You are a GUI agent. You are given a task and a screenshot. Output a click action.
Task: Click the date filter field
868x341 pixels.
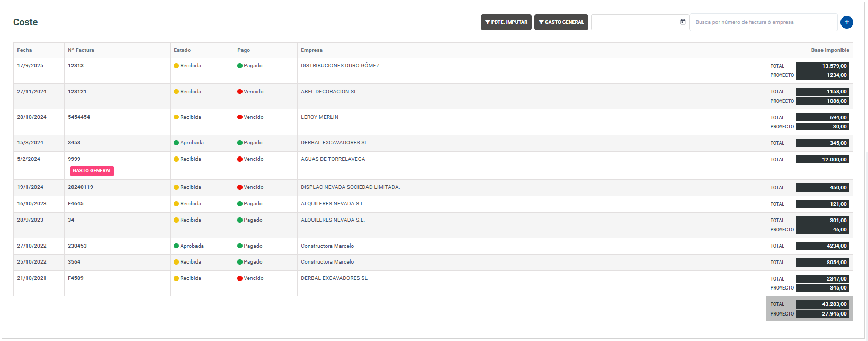634,22
